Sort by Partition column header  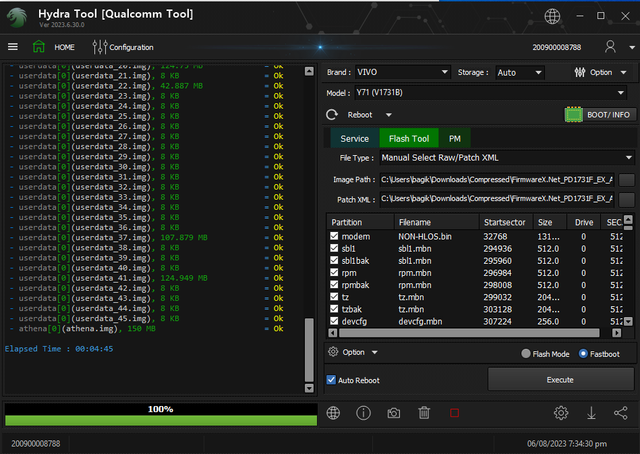pos(360,222)
